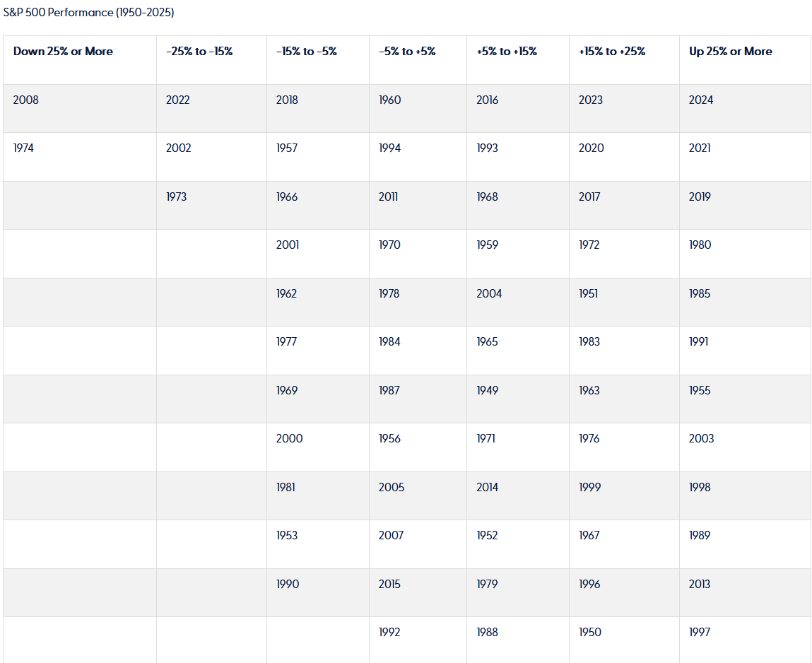Viewport: 812px width, 663px height.
Task: Select the 2022 year cell
Action: [178, 100]
